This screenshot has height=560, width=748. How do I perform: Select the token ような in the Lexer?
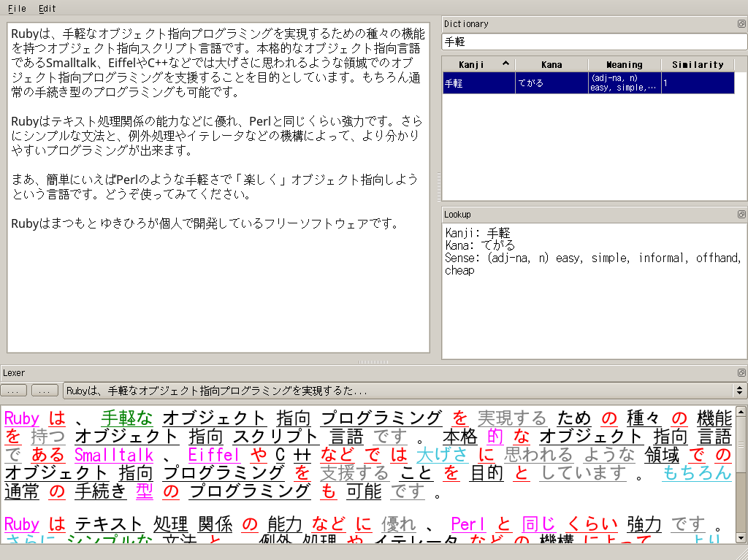(609, 455)
